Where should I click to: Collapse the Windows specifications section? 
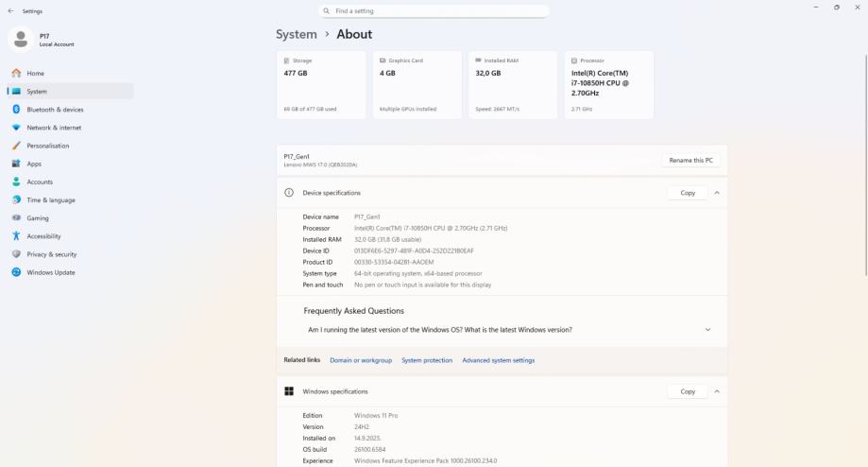[717, 391]
